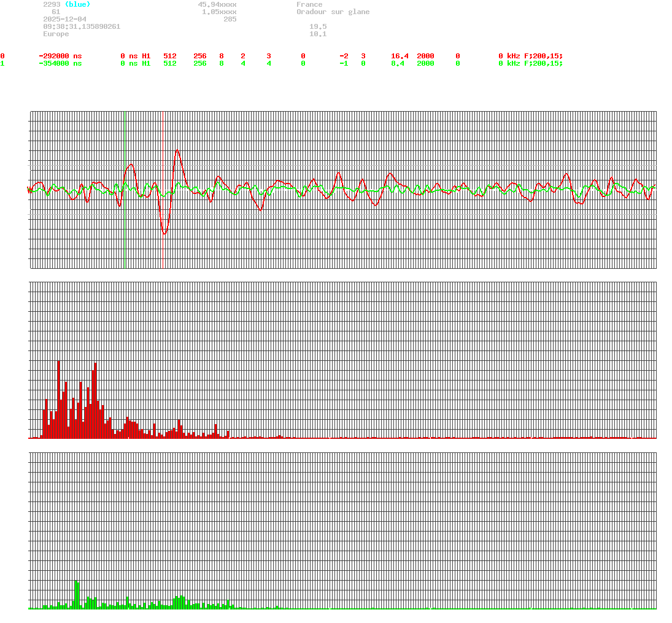672x623 pixels.
Task: Click the green value 8.4
Action: point(398,63)
